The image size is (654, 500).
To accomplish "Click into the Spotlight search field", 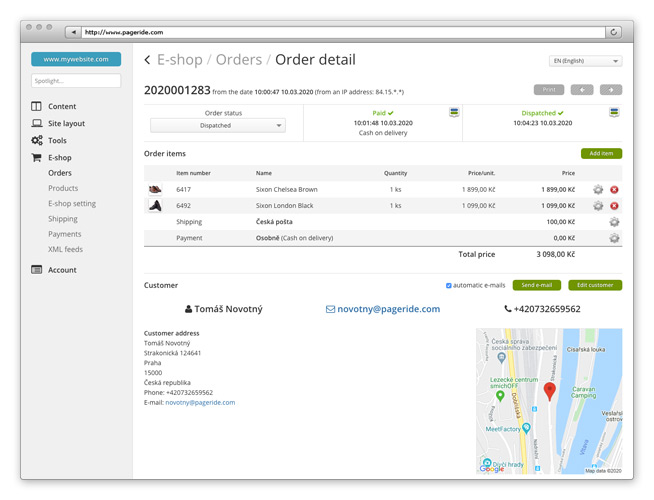I will (x=76, y=80).
